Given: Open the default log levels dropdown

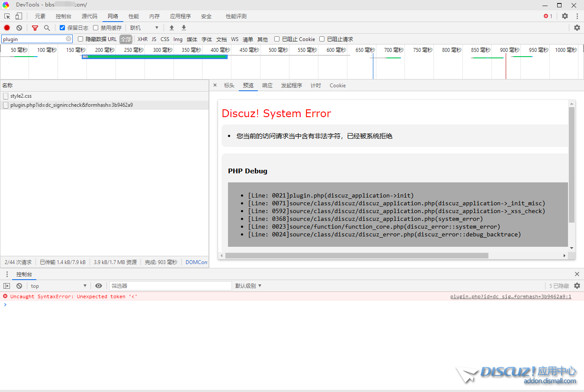Looking at the screenshot, I should 248,286.
